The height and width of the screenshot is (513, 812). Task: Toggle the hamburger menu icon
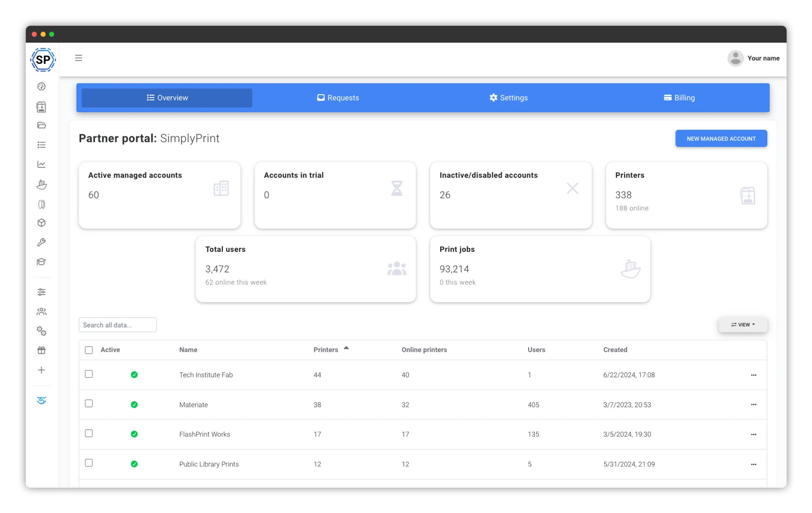tap(79, 58)
